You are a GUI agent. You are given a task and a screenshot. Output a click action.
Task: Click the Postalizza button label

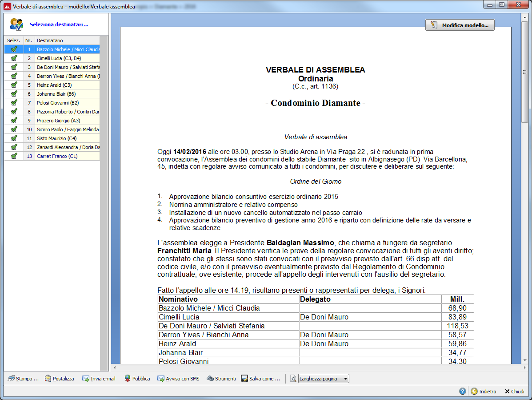click(64, 379)
